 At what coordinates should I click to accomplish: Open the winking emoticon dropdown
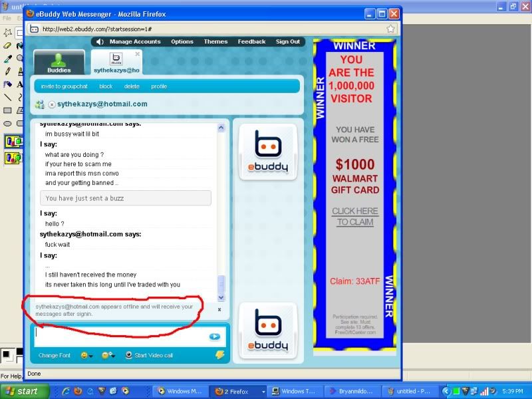click(x=108, y=355)
